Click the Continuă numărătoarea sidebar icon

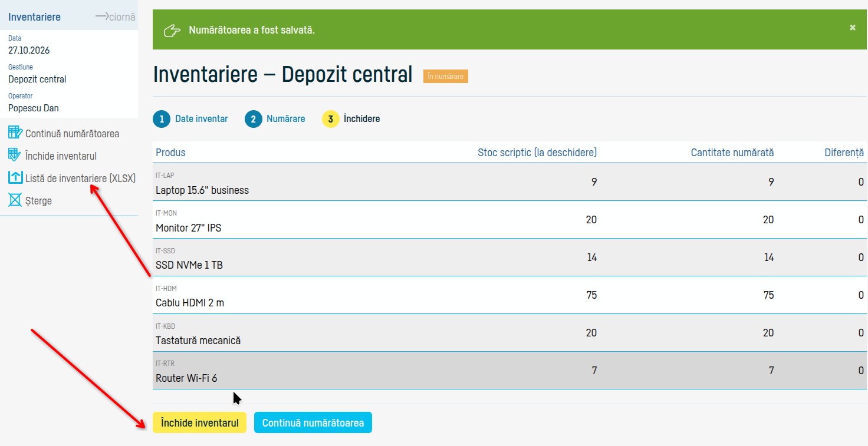15,133
